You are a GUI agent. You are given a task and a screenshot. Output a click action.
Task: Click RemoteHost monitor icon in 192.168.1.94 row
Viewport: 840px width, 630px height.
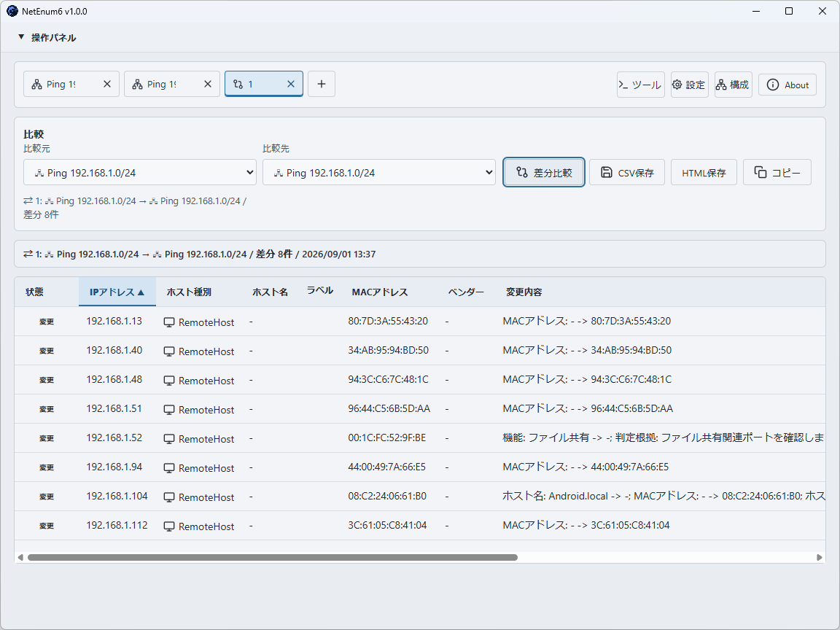[x=169, y=468]
